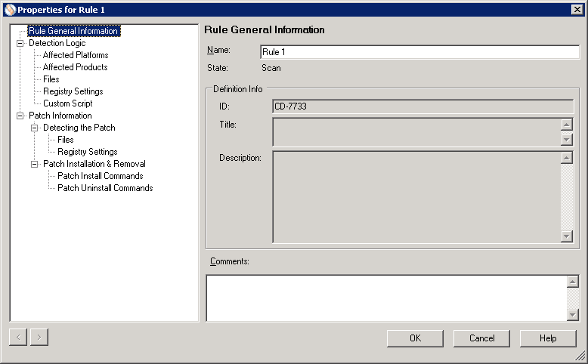Collapse the Detection Logic tree node
This screenshot has width=588, height=364.
20,44
